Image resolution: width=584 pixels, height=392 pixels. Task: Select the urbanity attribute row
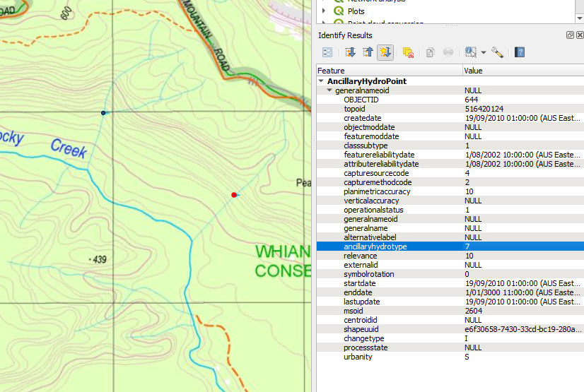coord(450,357)
